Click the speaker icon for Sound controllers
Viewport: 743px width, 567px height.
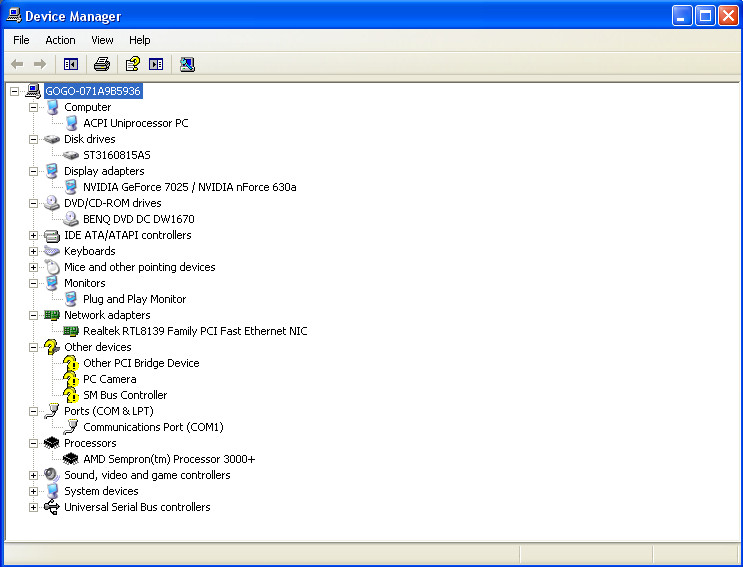(x=52, y=475)
